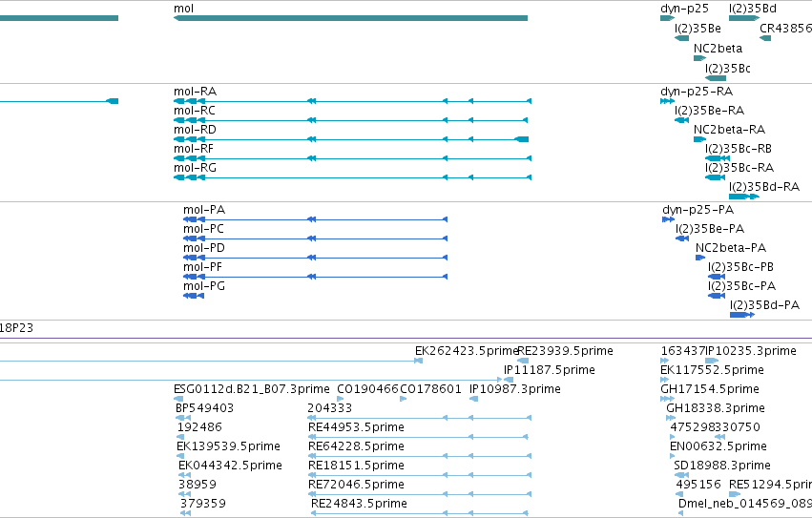812x518 pixels.
Task: Select the NC2beta-RA transcript label
Action: (x=729, y=130)
